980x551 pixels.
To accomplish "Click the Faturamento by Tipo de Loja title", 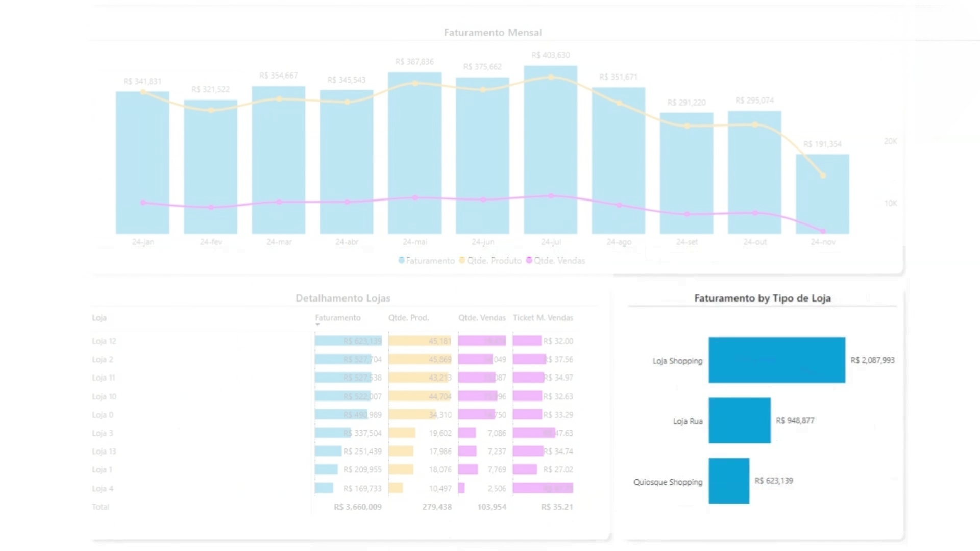I will [x=762, y=298].
